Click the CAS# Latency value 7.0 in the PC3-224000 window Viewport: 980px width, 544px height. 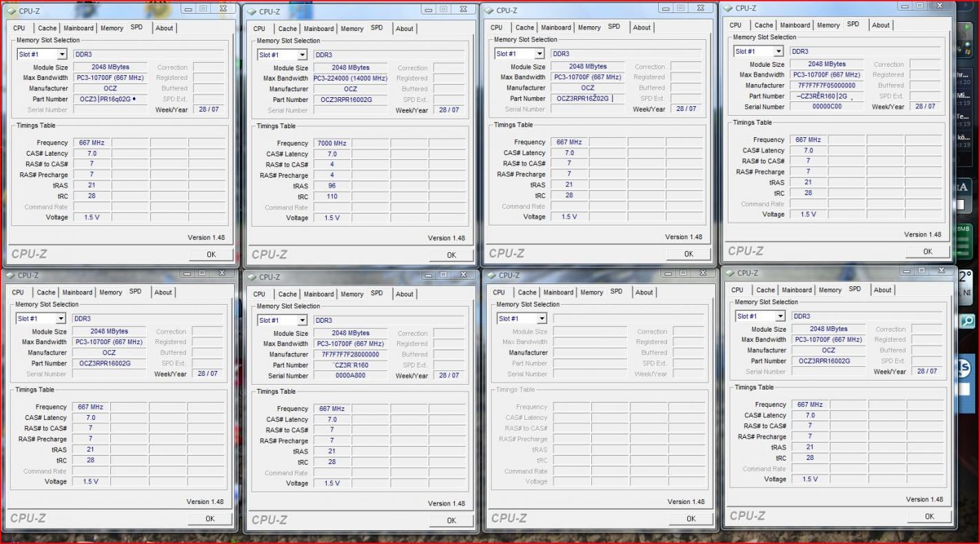[x=332, y=154]
